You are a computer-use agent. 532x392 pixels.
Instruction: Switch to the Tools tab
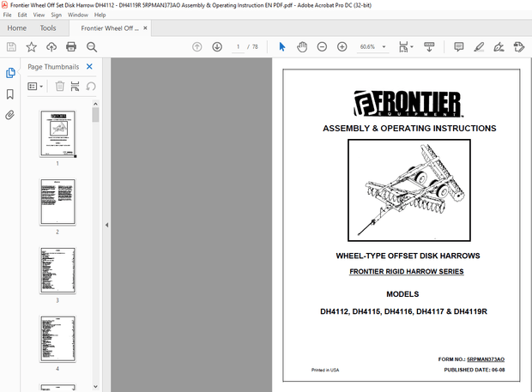[48, 28]
